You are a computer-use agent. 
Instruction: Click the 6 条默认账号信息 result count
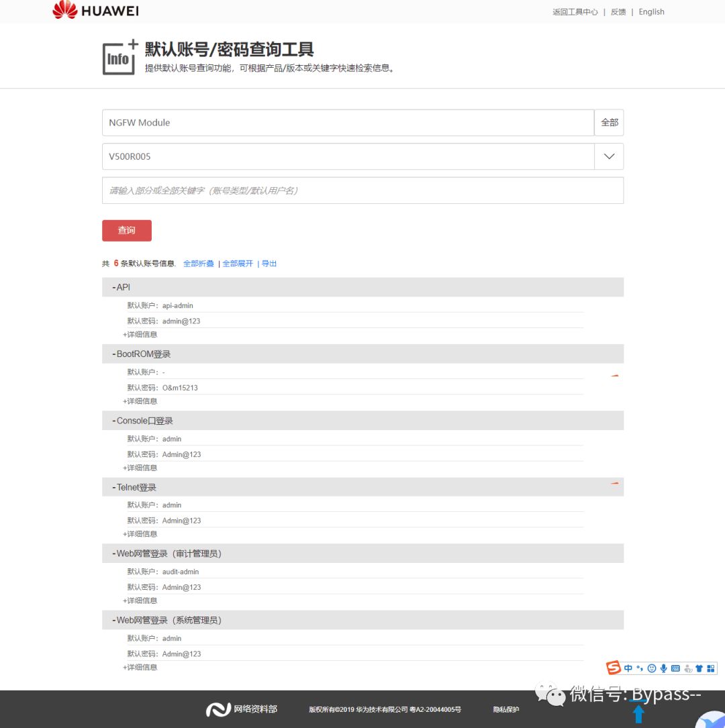[x=144, y=264]
